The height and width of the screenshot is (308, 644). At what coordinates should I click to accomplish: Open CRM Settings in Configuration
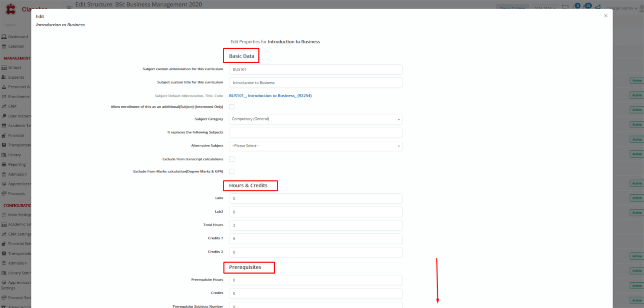click(16, 234)
